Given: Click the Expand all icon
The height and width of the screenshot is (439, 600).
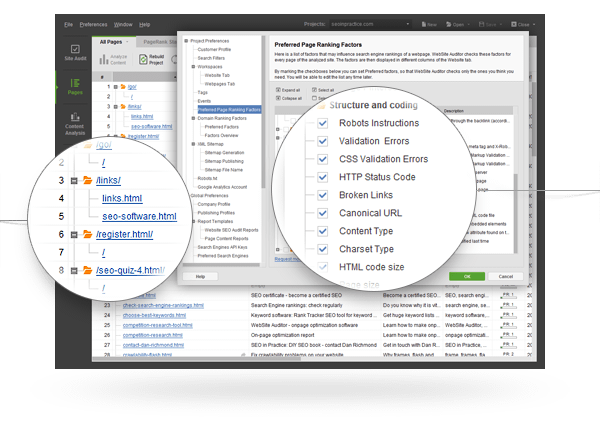Looking at the screenshot, I should click(x=278, y=90).
